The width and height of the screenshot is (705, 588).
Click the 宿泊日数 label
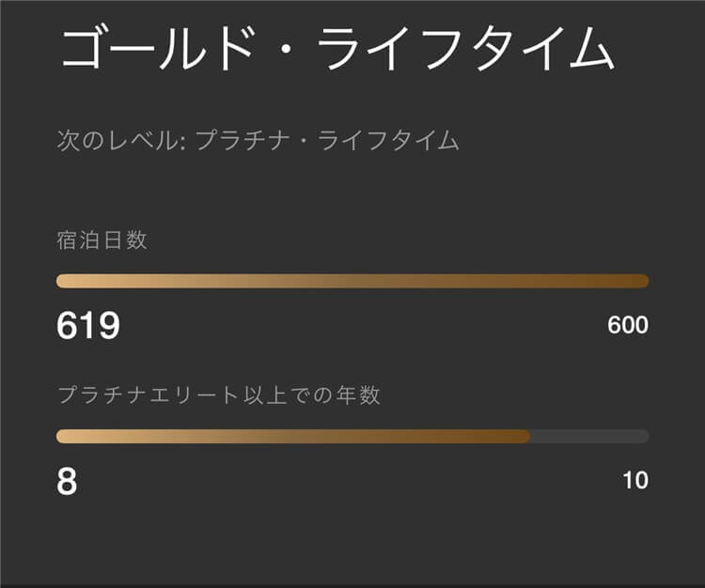click(102, 240)
